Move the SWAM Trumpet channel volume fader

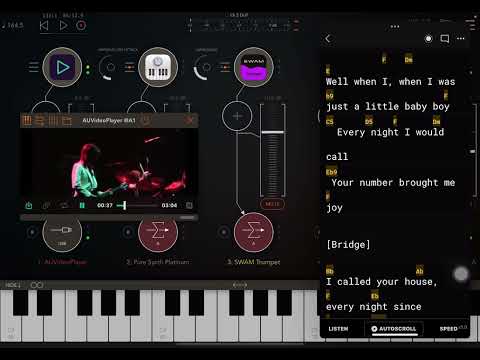(272, 132)
